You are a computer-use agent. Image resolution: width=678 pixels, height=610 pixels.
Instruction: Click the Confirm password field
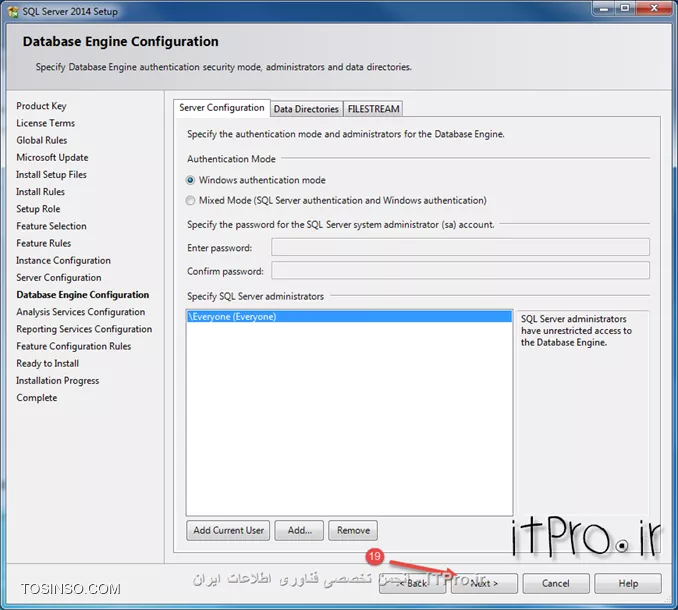[x=460, y=271]
